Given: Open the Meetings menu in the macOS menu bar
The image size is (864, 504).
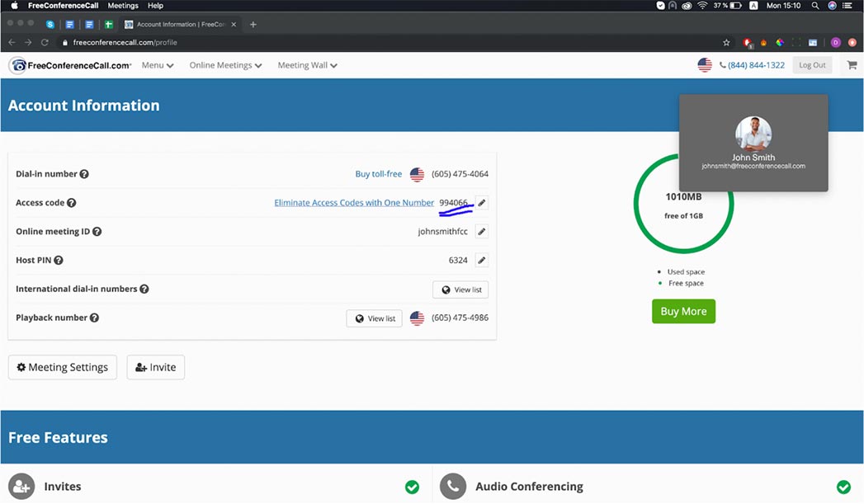Looking at the screenshot, I should coord(123,6).
